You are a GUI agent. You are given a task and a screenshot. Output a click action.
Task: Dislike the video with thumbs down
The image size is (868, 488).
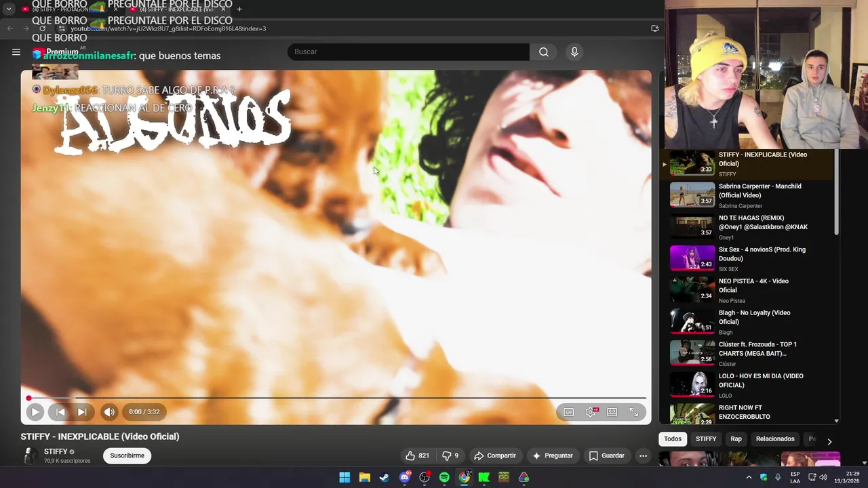[x=451, y=455]
